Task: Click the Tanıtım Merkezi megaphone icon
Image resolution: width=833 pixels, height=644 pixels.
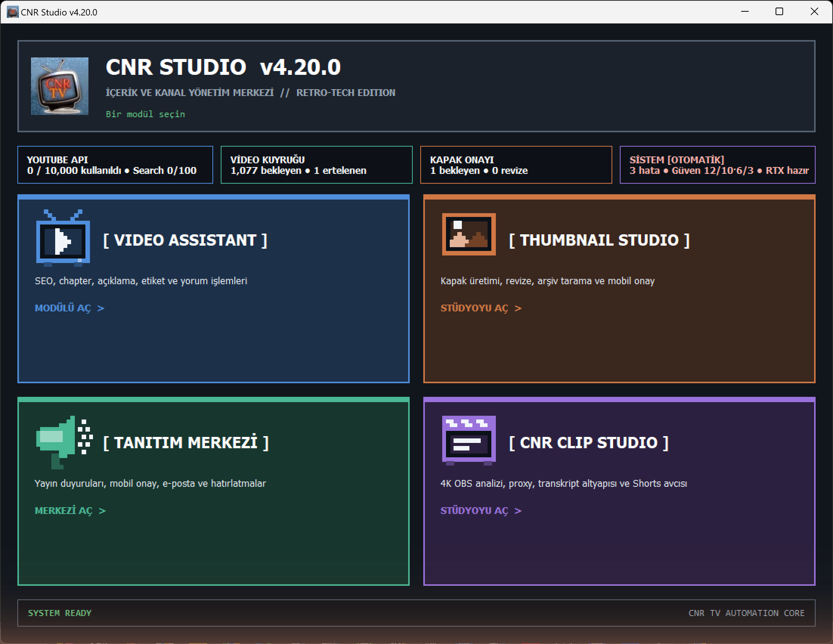Action: 65,442
